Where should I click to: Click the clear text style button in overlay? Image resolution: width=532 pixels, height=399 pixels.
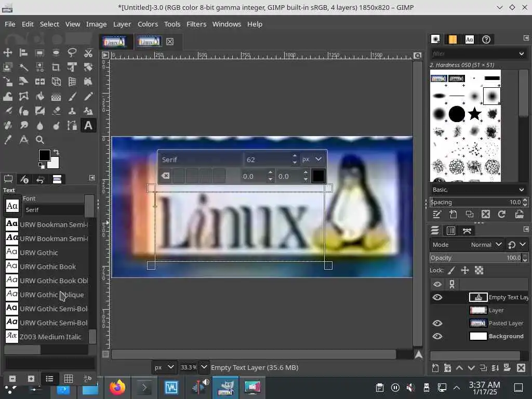click(166, 176)
